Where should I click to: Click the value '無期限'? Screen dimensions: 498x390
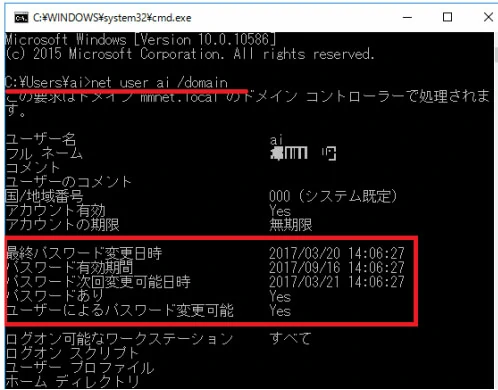[291, 225]
